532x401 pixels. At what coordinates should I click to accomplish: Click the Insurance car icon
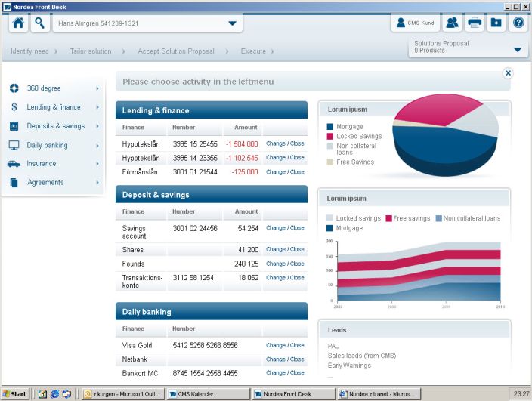pyautogui.click(x=14, y=164)
